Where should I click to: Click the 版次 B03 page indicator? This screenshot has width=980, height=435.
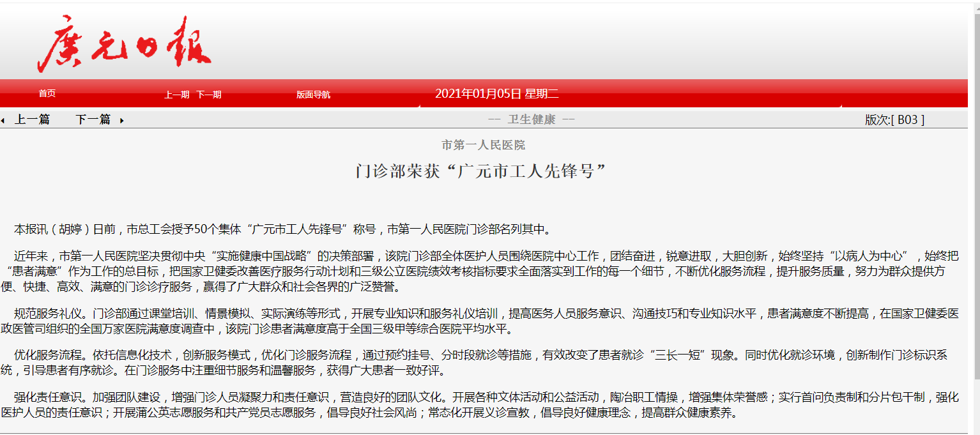(x=894, y=119)
